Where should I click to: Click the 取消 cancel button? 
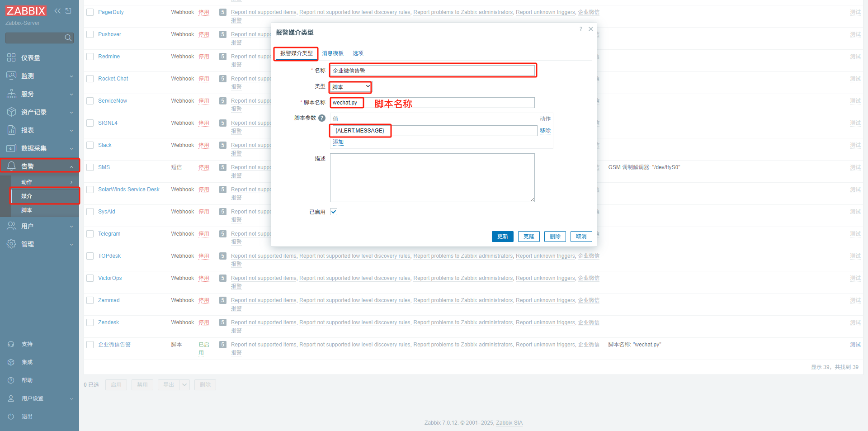(x=581, y=237)
